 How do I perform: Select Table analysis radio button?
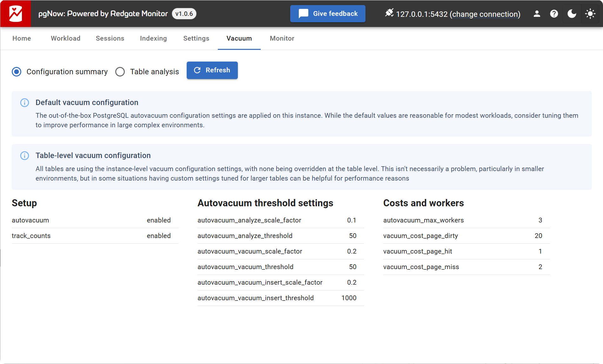[120, 72]
